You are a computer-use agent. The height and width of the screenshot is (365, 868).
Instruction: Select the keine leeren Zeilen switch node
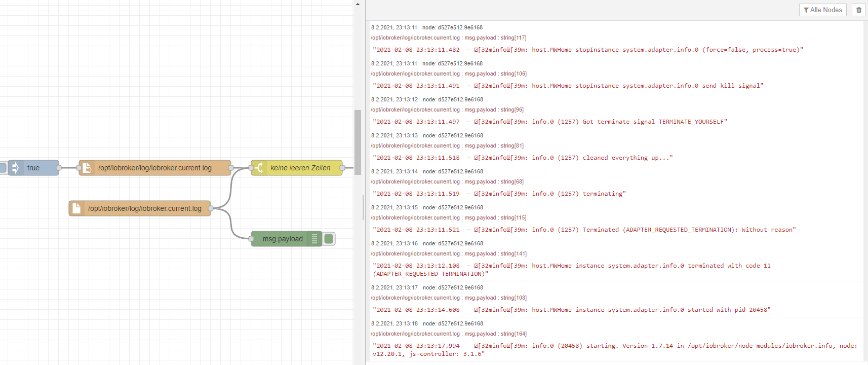point(297,168)
